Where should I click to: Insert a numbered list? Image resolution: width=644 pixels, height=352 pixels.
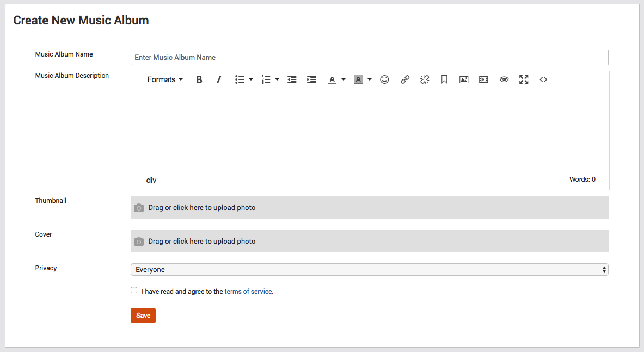pyautogui.click(x=266, y=79)
